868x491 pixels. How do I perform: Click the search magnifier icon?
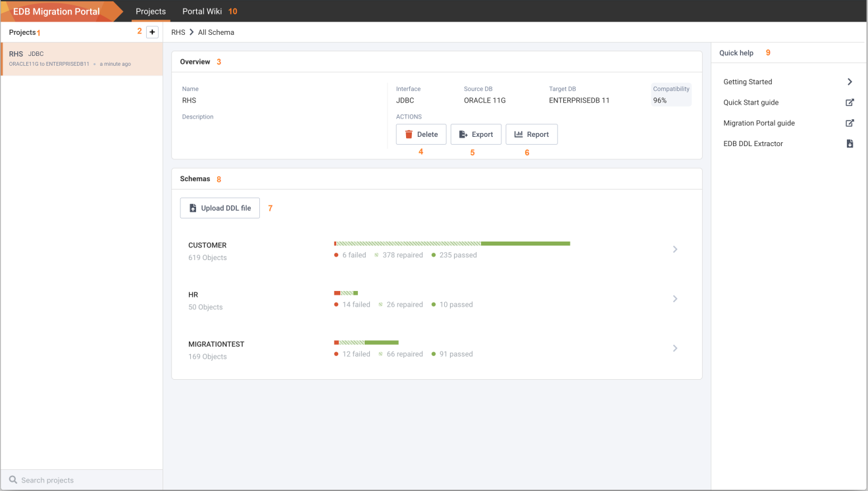coord(13,480)
